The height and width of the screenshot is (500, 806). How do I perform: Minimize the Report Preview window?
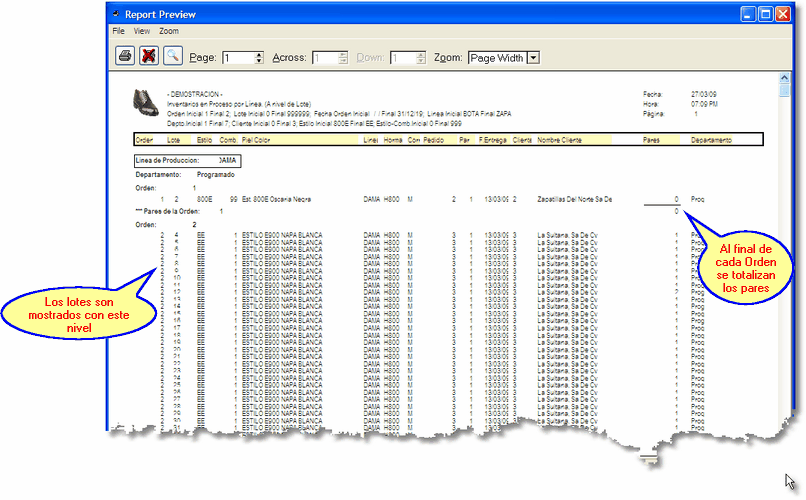click(x=748, y=15)
